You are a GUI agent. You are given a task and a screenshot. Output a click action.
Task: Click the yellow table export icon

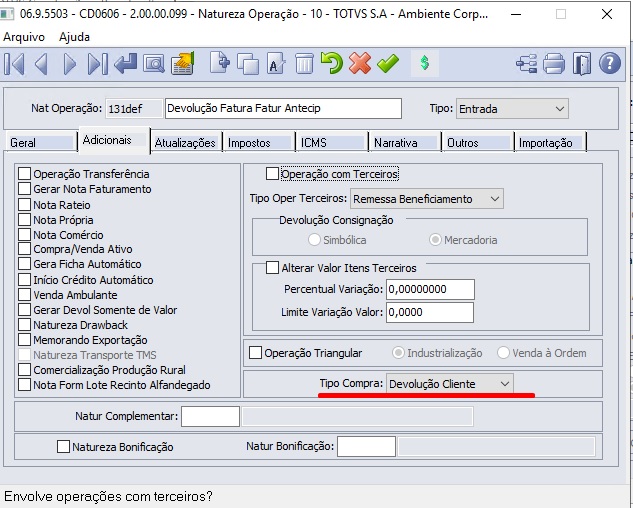(x=183, y=63)
